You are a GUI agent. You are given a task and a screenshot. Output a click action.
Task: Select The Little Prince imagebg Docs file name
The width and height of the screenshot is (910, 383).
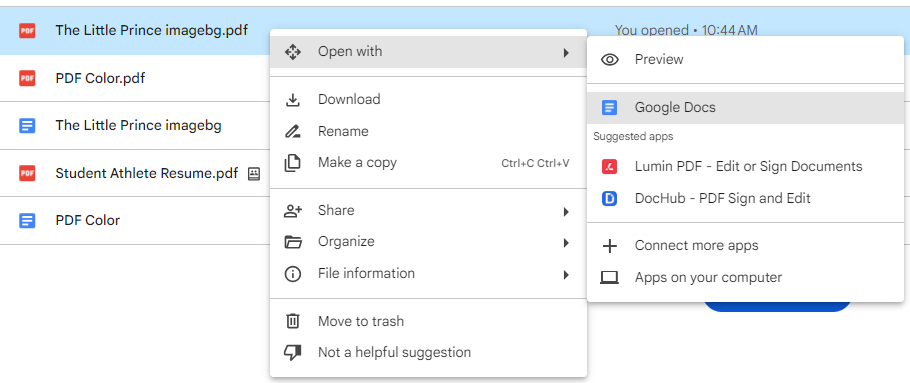pyautogui.click(x=138, y=125)
